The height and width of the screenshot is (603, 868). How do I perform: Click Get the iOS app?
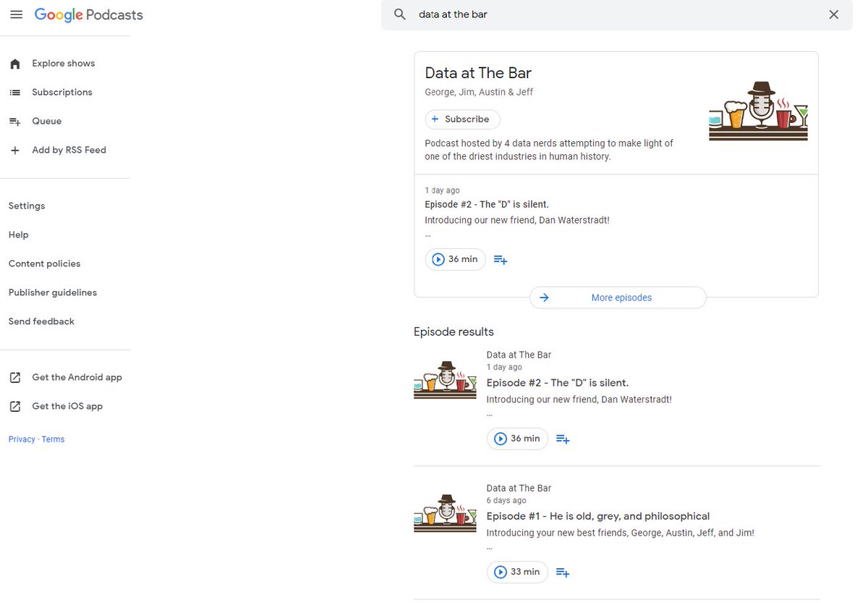coord(67,406)
